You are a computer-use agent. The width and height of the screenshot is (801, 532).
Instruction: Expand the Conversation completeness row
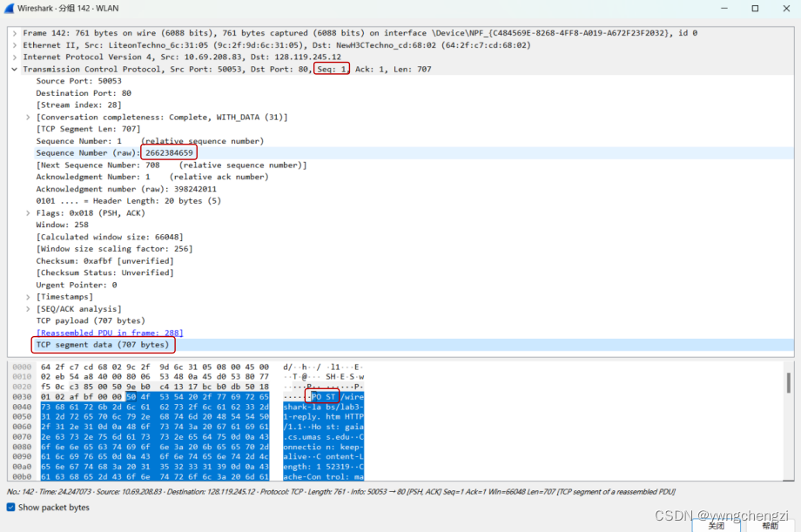click(x=26, y=117)
